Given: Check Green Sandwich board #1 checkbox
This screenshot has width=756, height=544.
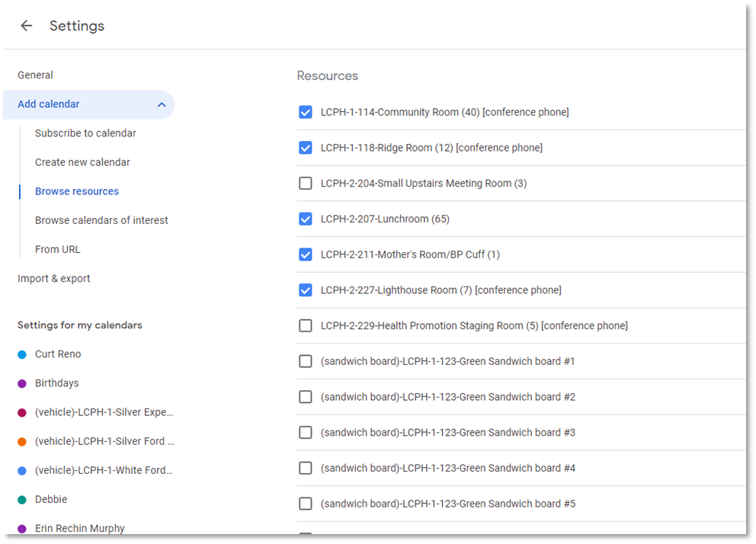Looking at the screenshot, I should (x=306, y=362).
